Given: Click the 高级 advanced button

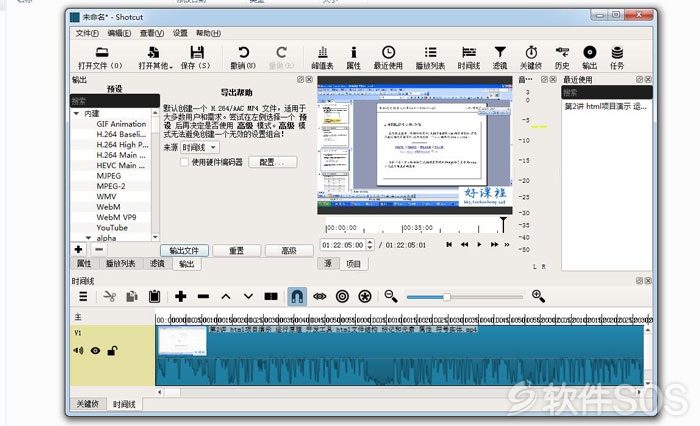Looking at the screenshot, I should (289, 251).
